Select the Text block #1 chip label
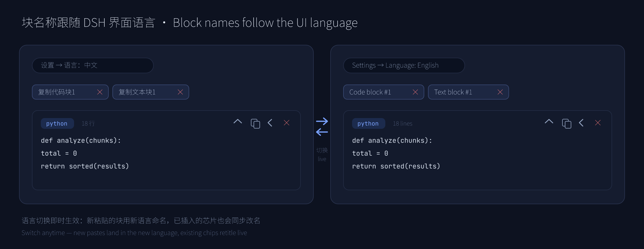 (x=453, y=92)
